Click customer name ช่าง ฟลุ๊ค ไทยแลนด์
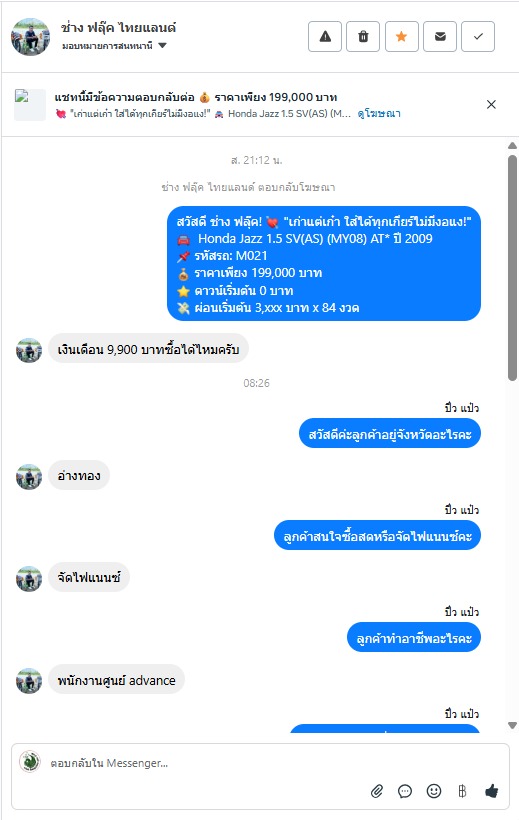 (x=118, y=28)
